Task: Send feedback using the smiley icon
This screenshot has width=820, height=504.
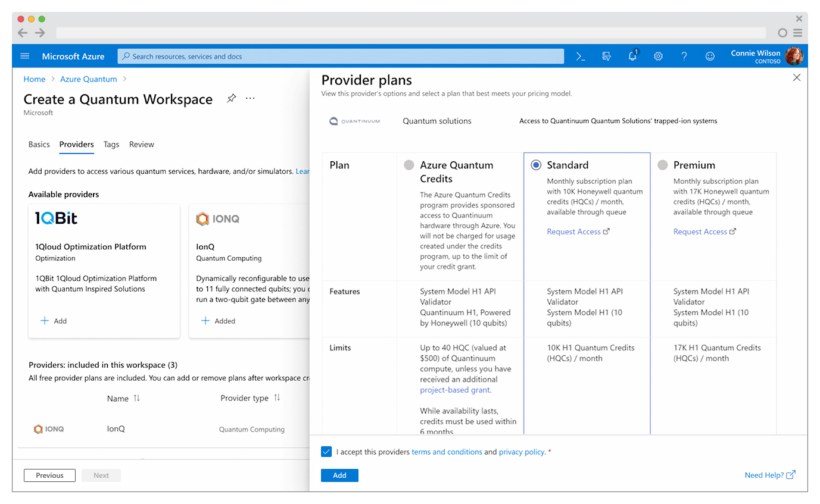Action: (710, 56)
